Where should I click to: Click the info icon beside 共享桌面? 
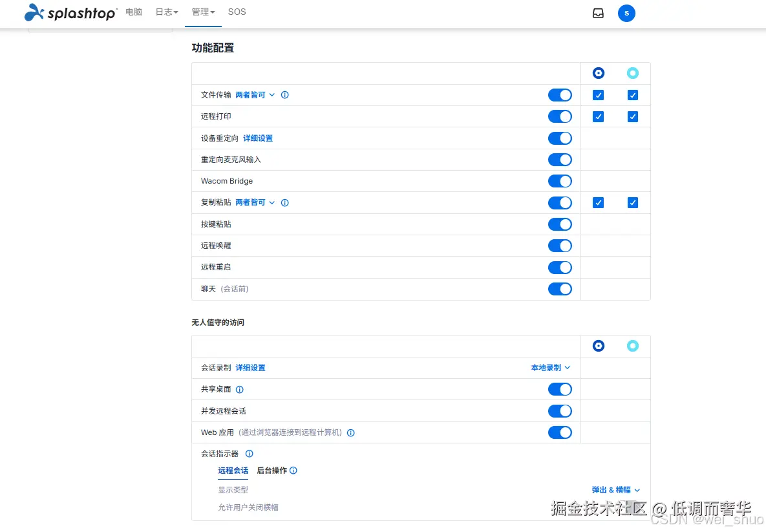[239, 389]
